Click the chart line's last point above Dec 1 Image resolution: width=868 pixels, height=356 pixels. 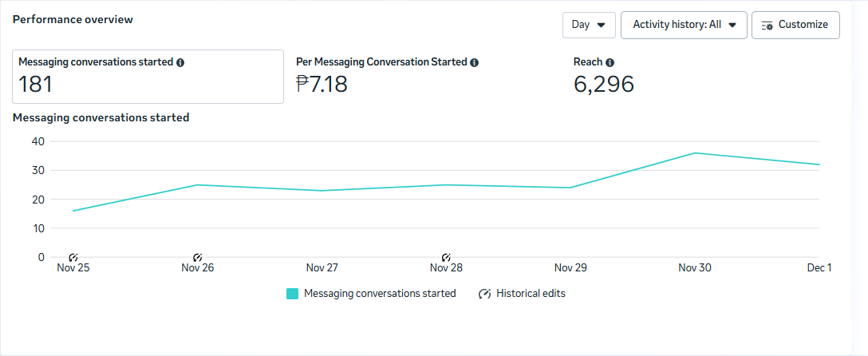point(819,164)
